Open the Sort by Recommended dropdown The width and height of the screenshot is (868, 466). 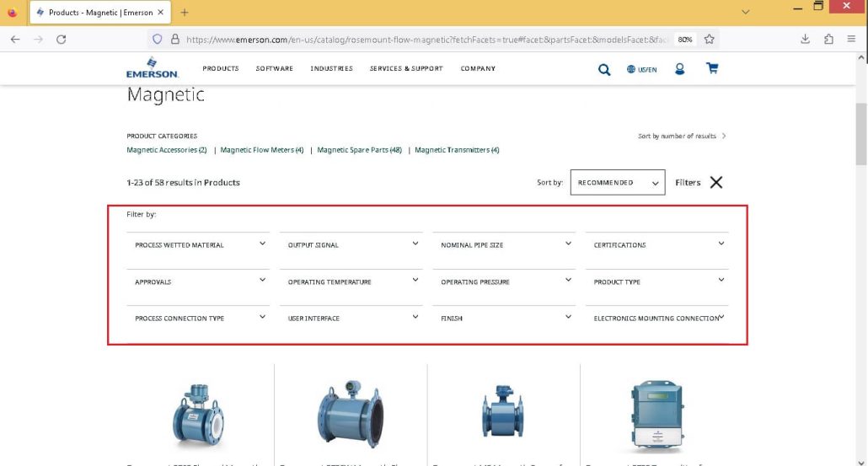tap(617, 182)
